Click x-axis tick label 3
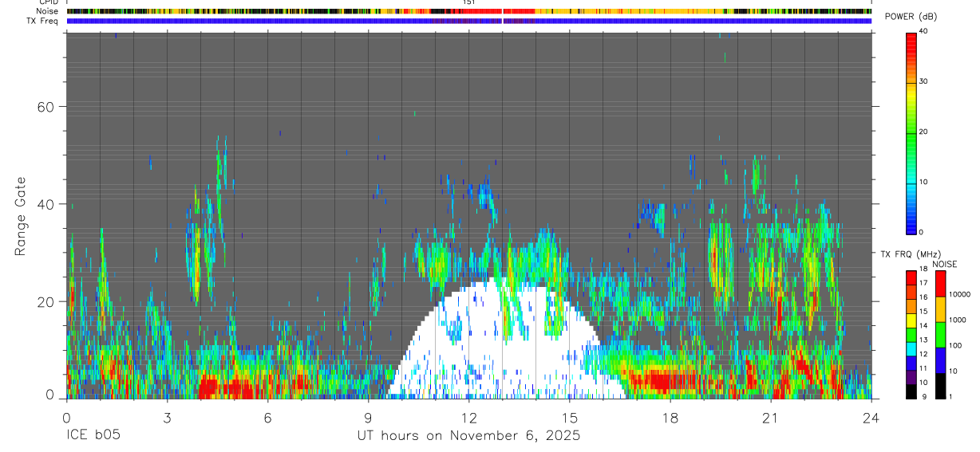Image resolution: width=980 pixels, height=452 pixels. pos(167,418)
